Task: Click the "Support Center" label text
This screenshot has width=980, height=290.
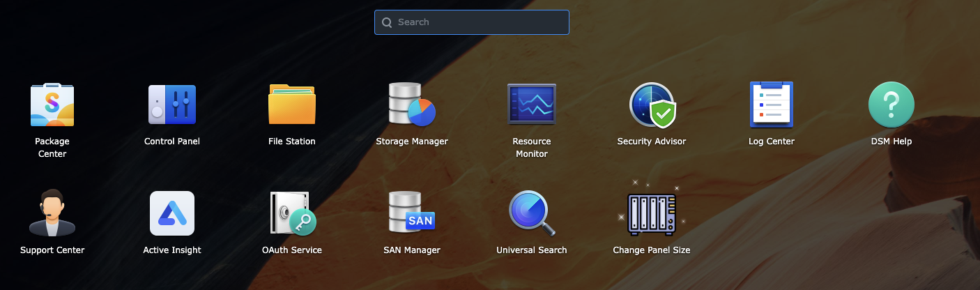Action: (52, 250)
